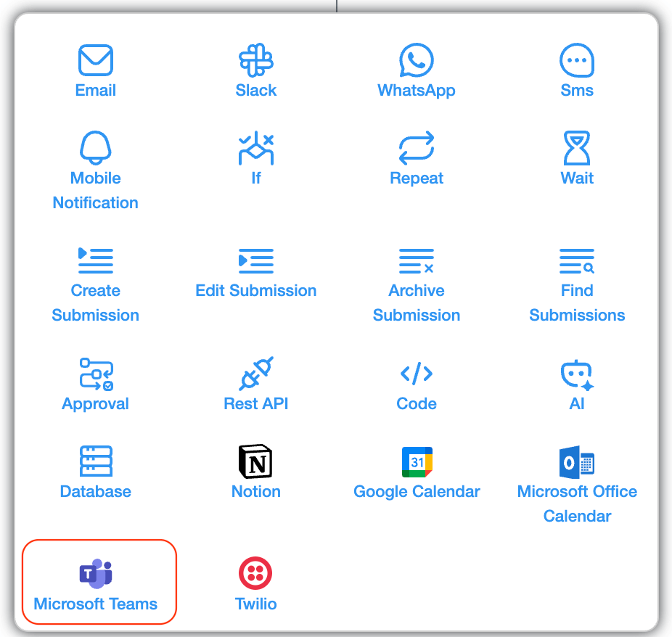Add the Wait hourglass icon
Screen dimensions: 672x637
[x=577, y=148]
